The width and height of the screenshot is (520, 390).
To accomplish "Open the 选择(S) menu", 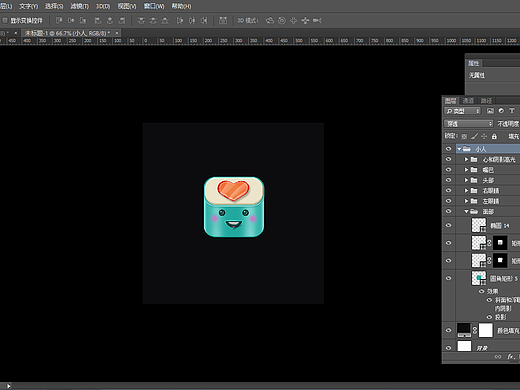I will point(54,6).
